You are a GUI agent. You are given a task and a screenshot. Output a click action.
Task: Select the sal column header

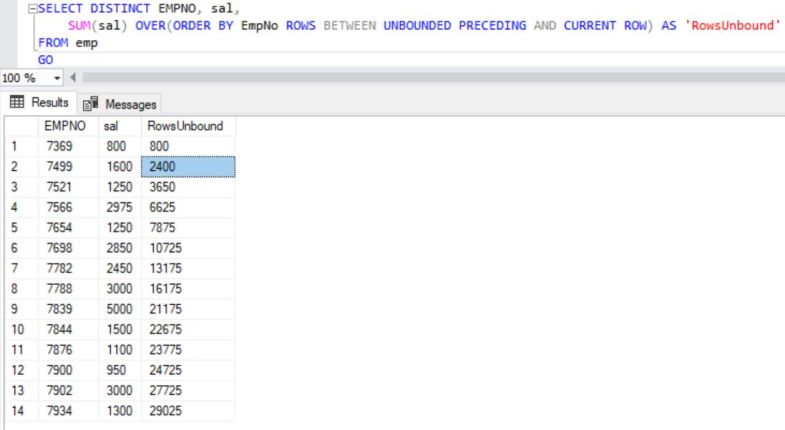[x=110, y=127]
